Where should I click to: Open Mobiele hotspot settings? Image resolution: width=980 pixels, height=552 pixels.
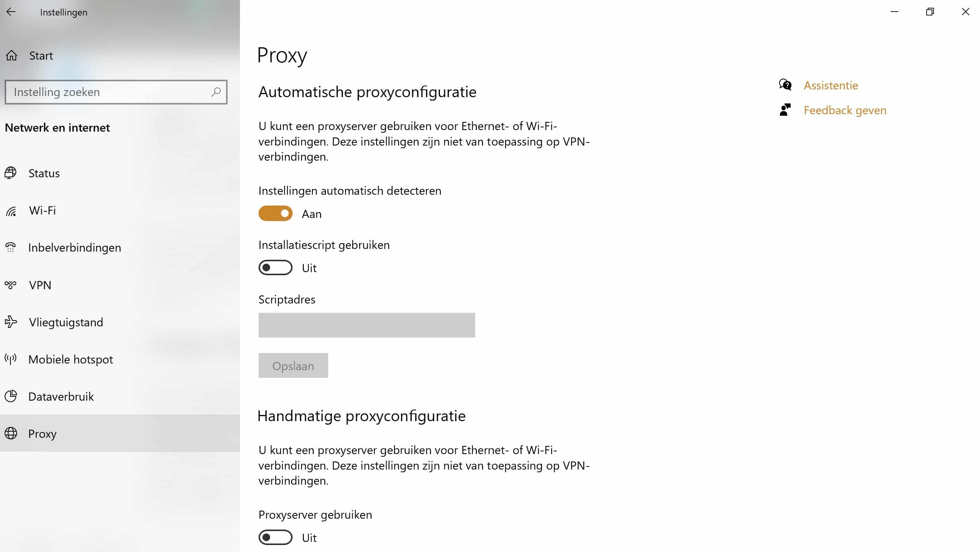tap(71, 359)
